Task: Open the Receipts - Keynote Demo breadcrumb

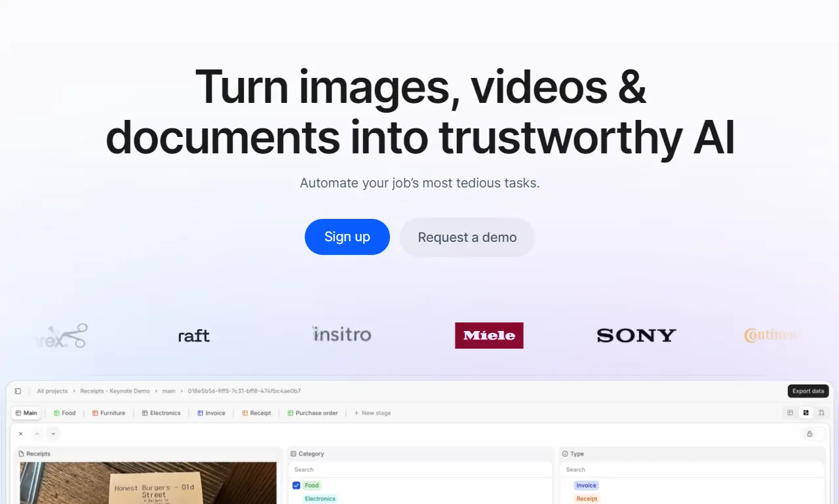Action: 115,391
